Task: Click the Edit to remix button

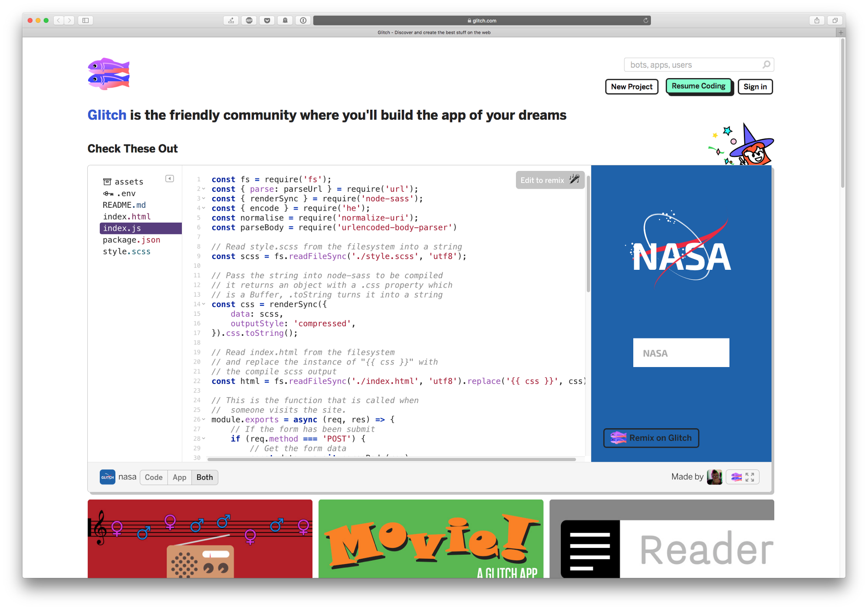Action: 550,180
